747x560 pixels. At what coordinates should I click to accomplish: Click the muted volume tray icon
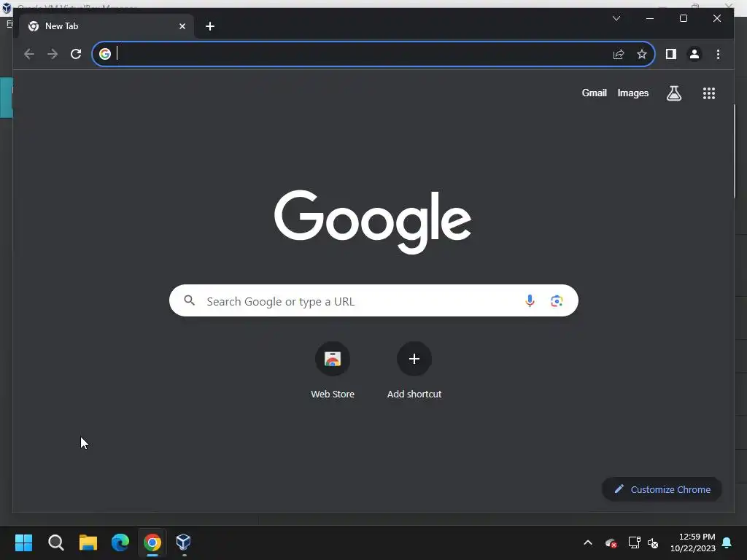point(653,542)
